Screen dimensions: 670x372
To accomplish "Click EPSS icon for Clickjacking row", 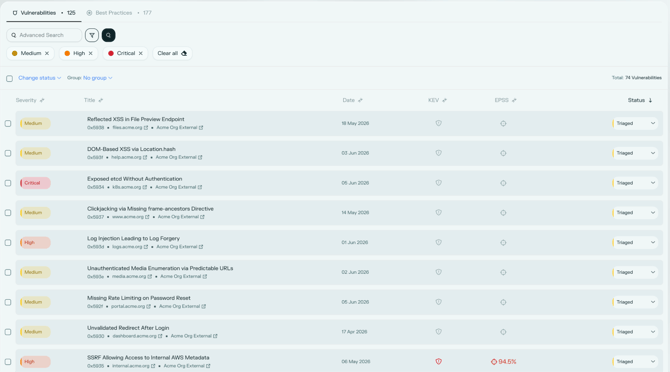I will [x=503, y=213].
